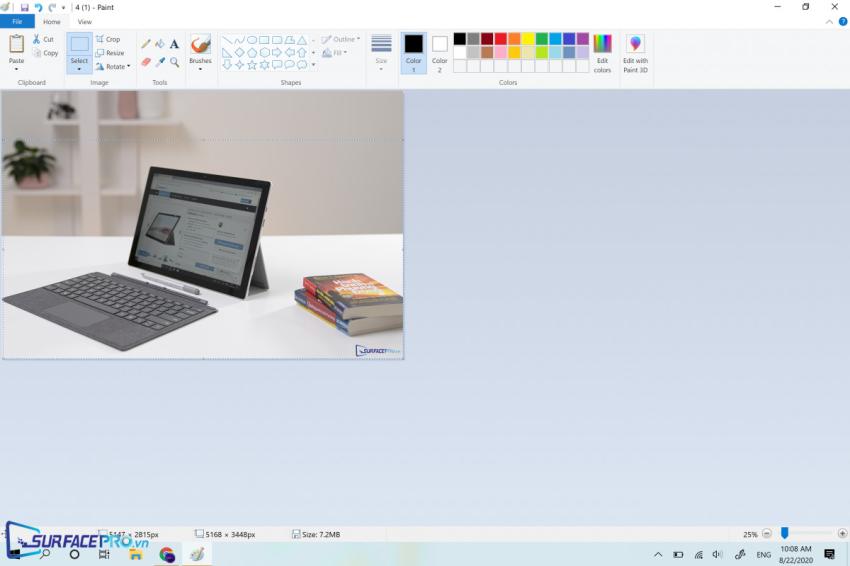Pick the Oval shape
The image size is (850, 566).
pyautogui.click(x=252, y=40)
